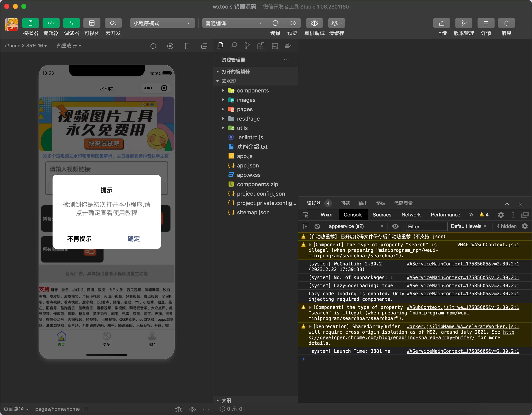This screenshot has width=532, height=415.
Task: Click the simulator stop icon
Action: pyautogui.click(x=170, y=46)
